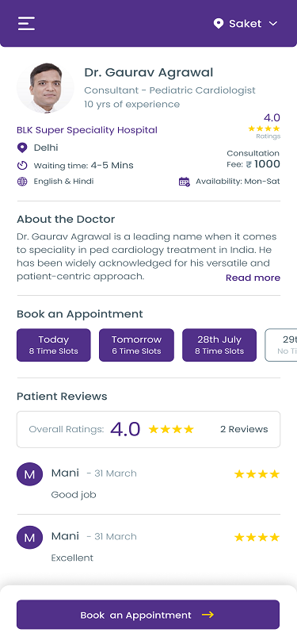Click the Book an Appointment button
The height and width of the screenshot is (644, 297).
pos(148,615)
